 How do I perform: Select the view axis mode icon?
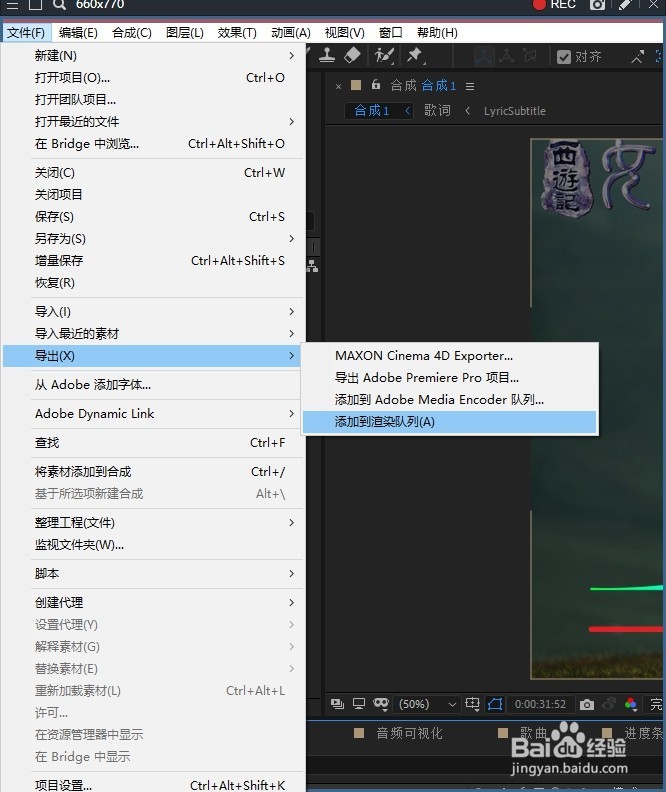pos(530,56)
